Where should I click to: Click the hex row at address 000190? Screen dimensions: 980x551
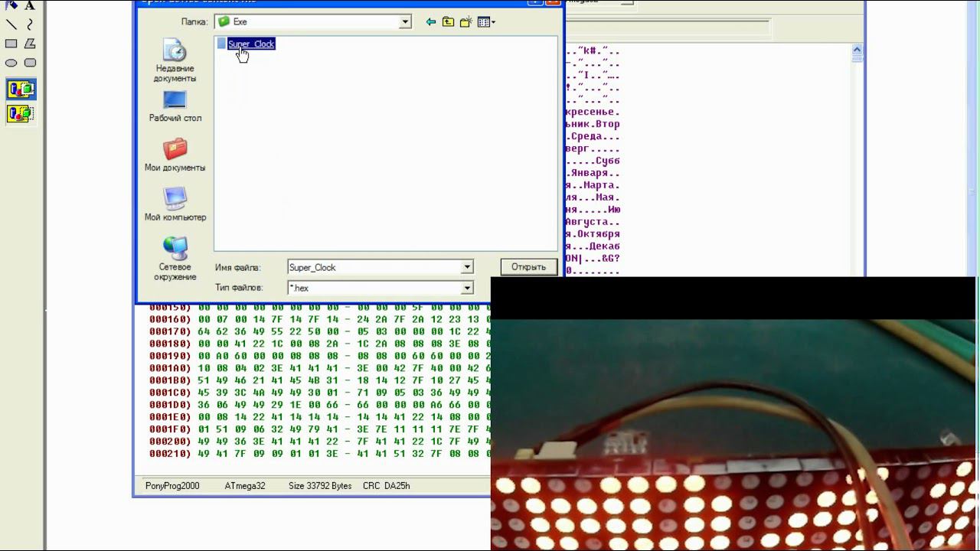pos(319,356)
